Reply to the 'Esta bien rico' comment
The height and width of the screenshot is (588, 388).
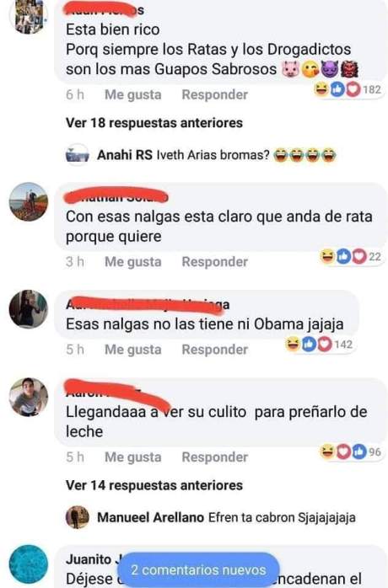point(215,94)
